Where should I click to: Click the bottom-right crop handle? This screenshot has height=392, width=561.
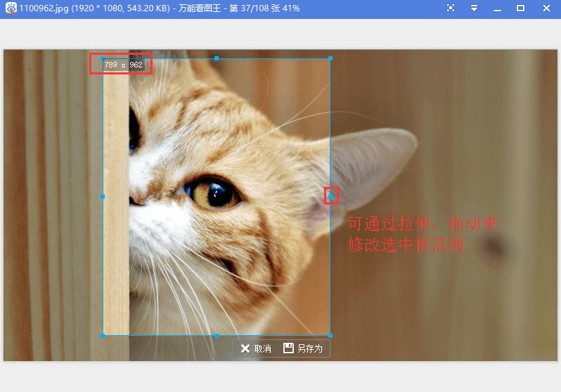[330, 336]
